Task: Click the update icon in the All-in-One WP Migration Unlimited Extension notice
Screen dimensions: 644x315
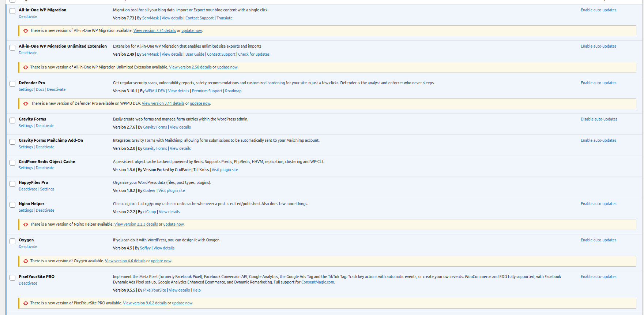Action: click(26, 67)
